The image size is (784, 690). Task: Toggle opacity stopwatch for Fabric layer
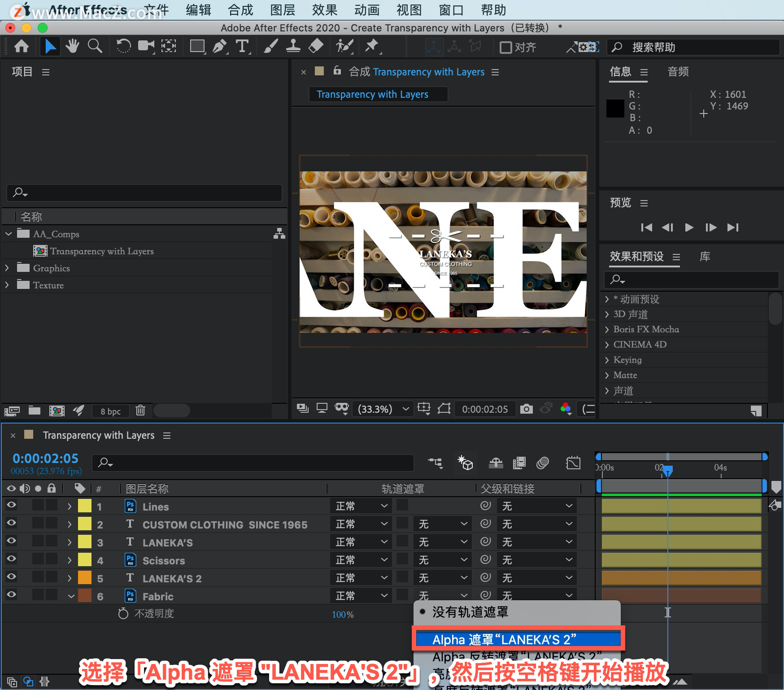pyautogui.click(x=123, y=613)
